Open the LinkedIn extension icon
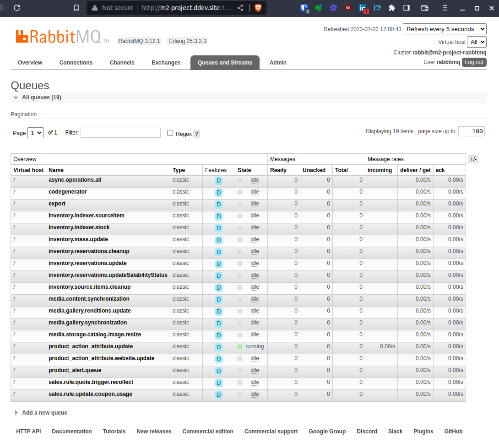The width and height of the screenshot is (499, 448). (363, 8)
